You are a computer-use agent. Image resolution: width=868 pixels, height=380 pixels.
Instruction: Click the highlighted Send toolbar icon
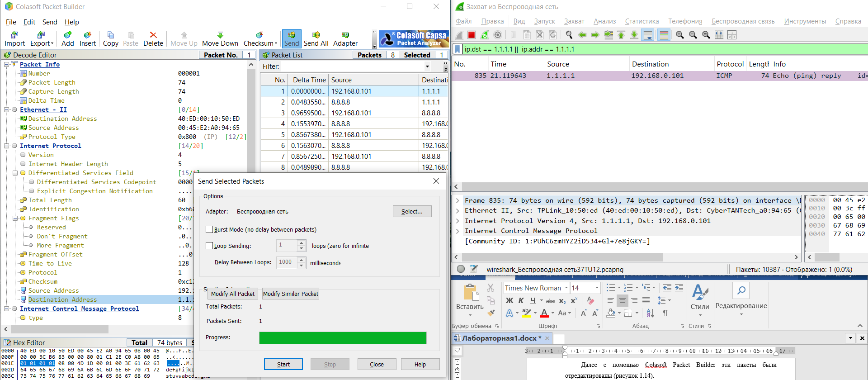point(292,39)
